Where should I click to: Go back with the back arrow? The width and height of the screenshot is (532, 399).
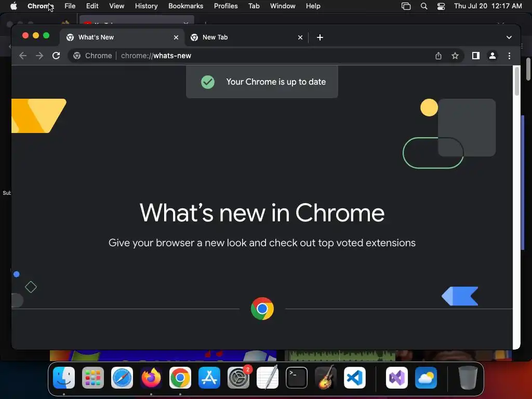(x=23, y=56)
